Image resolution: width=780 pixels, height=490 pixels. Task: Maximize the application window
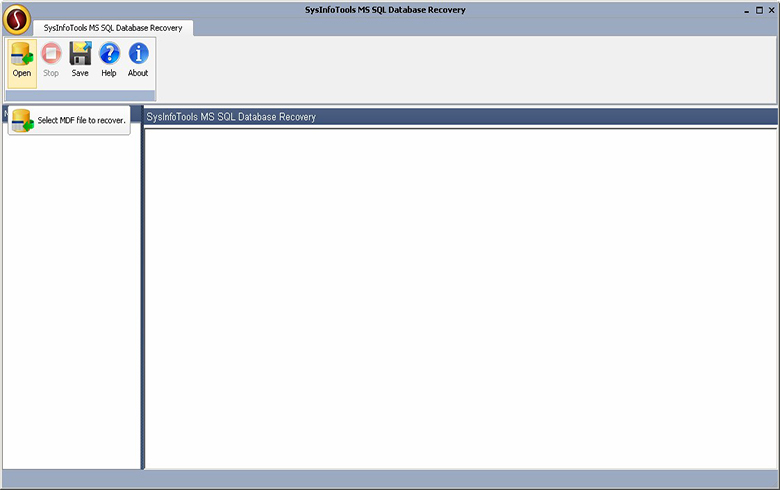[x=759, y=10]
